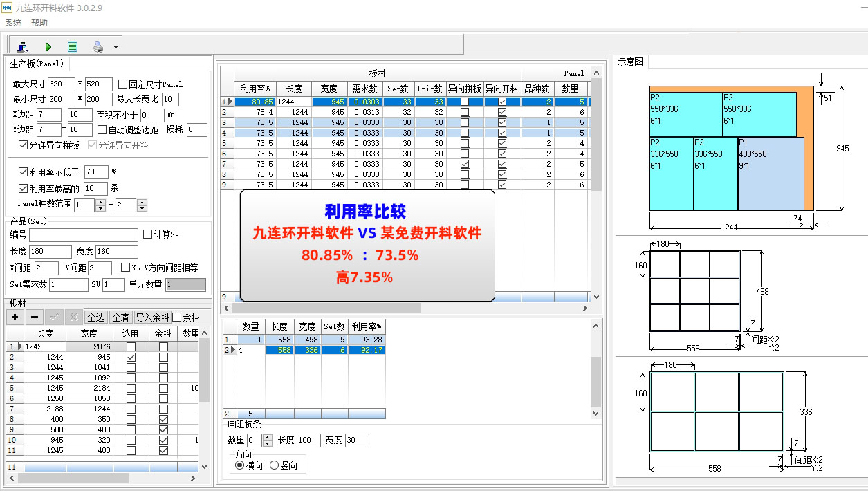Focus the 最大尺寸 field showing 620

[x=62, y=84]
